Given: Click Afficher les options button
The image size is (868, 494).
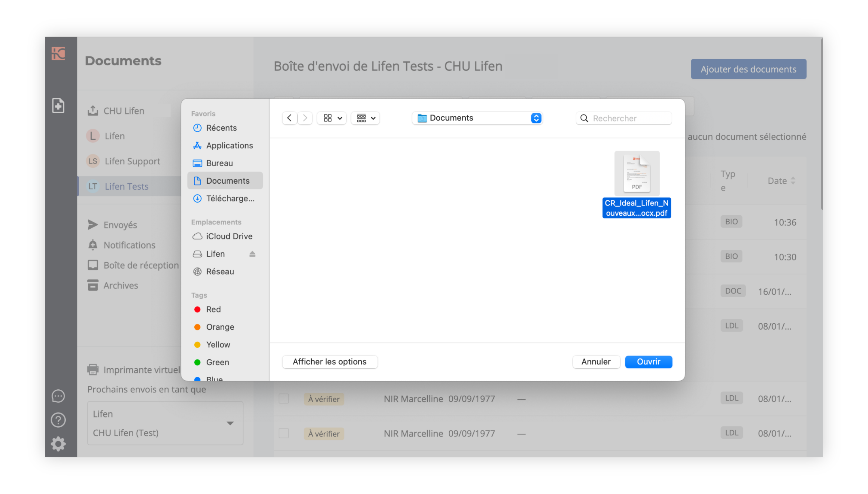Looking at the screenshot, I should pyautogui.click(x=330, y=362).
